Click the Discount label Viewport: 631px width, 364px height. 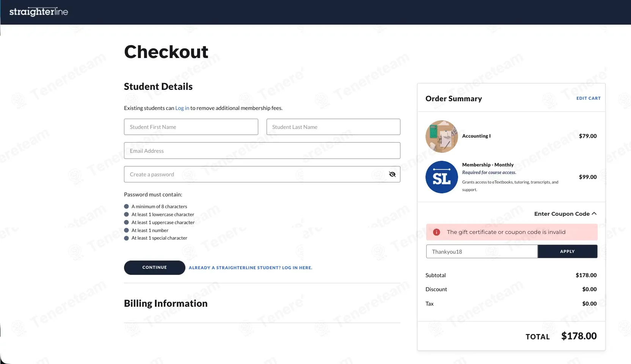point(436,289)
